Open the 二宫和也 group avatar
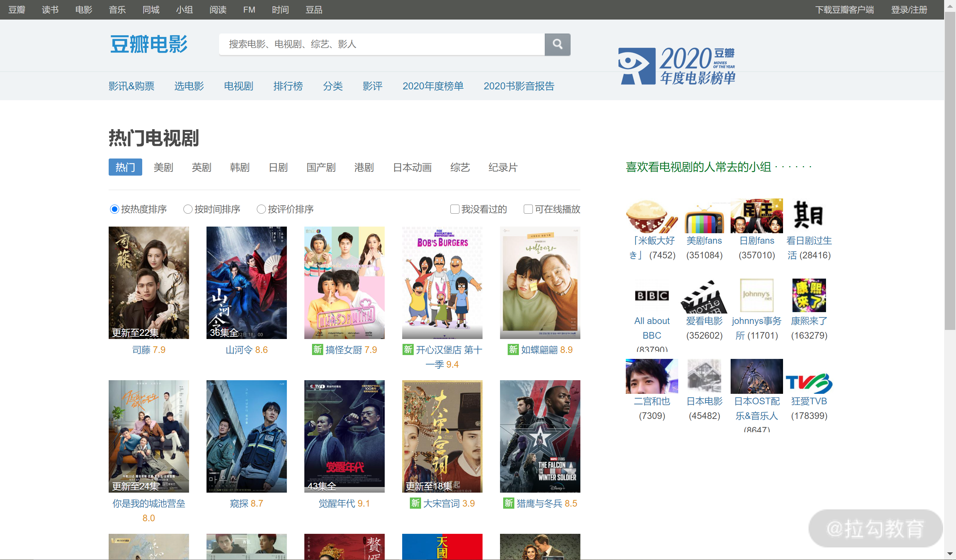This screenshot has height=560, width=956. (652, 376)
